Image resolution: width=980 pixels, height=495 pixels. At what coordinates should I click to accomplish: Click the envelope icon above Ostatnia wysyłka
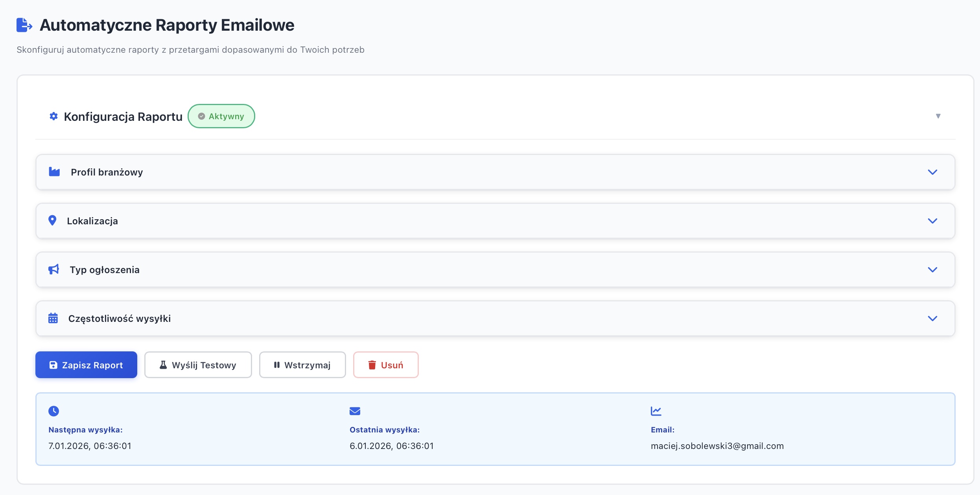point(355,411)
